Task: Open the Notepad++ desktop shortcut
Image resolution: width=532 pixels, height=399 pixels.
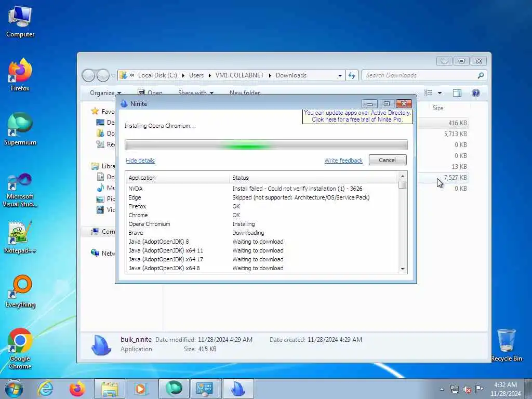Action: (x=20, y=237)
